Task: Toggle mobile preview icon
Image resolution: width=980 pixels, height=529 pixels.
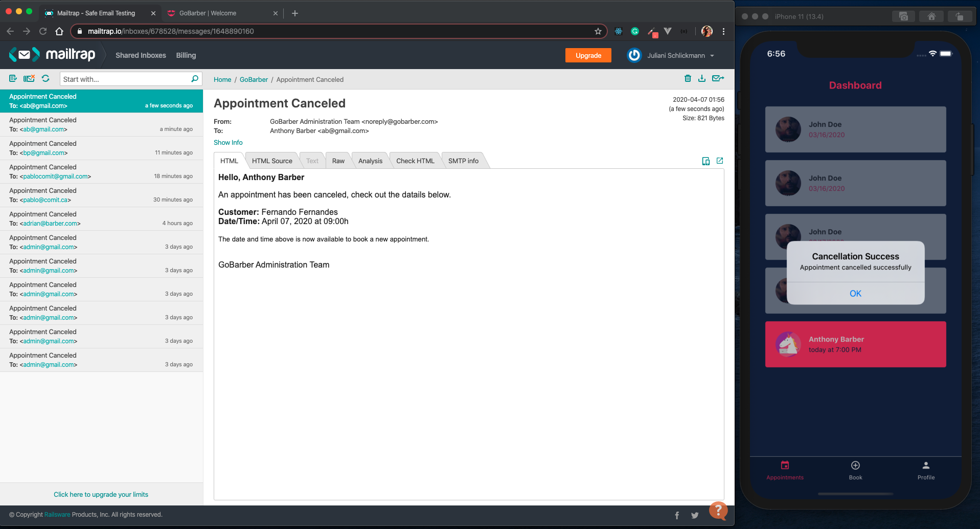Action: 706,161
